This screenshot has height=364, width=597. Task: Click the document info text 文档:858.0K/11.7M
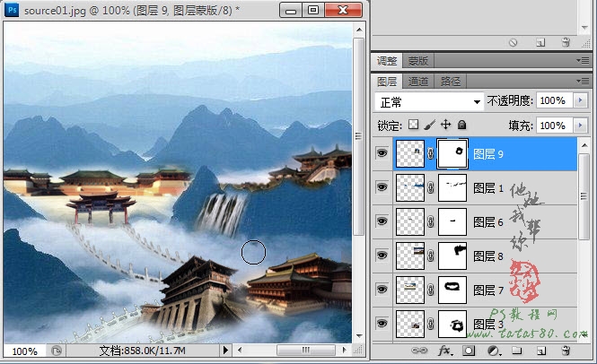point(142,351)
